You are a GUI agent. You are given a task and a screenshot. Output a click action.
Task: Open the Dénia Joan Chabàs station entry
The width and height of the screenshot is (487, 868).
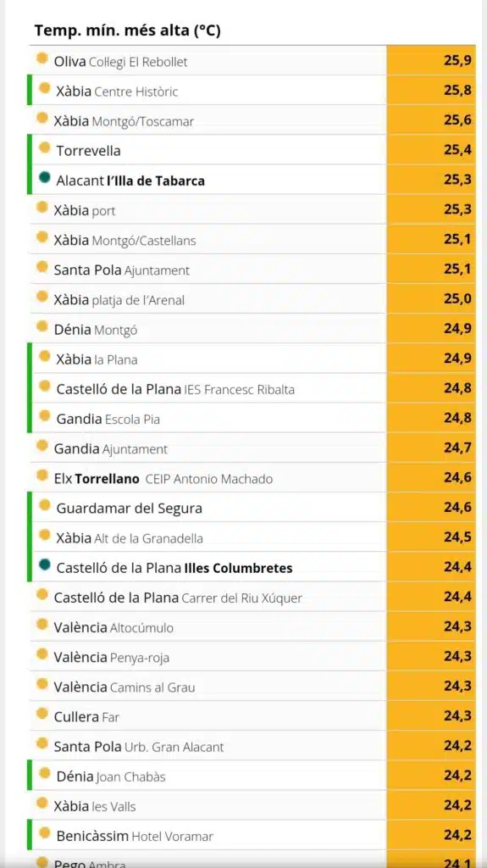[252, 776]
